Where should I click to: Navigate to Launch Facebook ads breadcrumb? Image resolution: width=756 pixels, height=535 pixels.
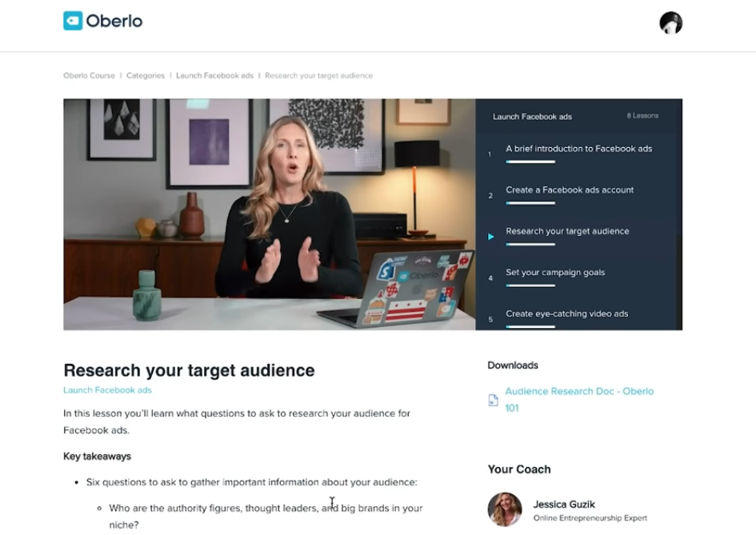coord(214,76)
